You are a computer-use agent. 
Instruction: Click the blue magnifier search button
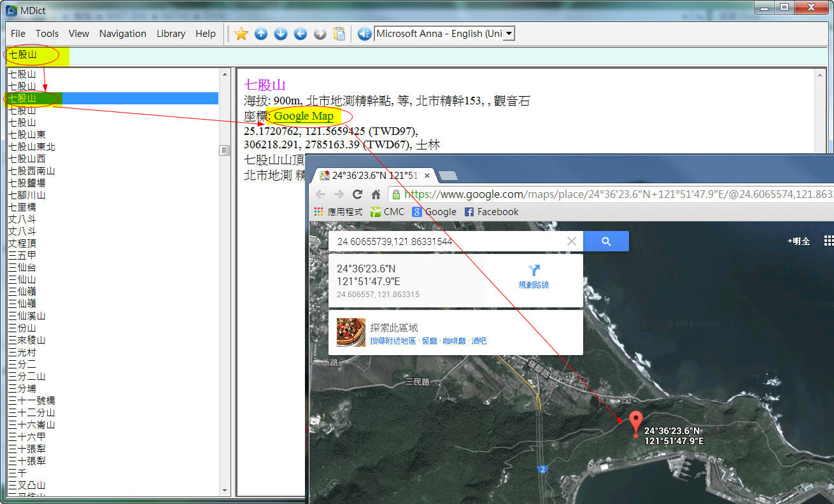pos(606,241)
